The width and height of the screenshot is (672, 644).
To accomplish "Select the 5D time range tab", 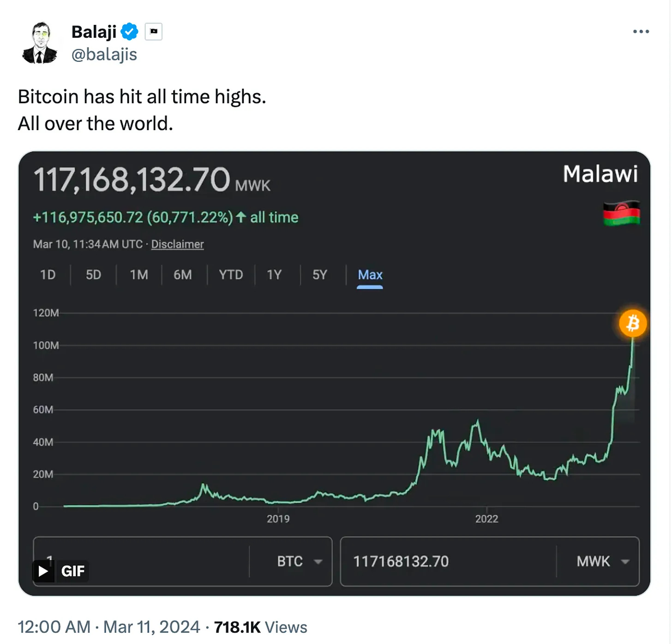I will coord(93,275).
